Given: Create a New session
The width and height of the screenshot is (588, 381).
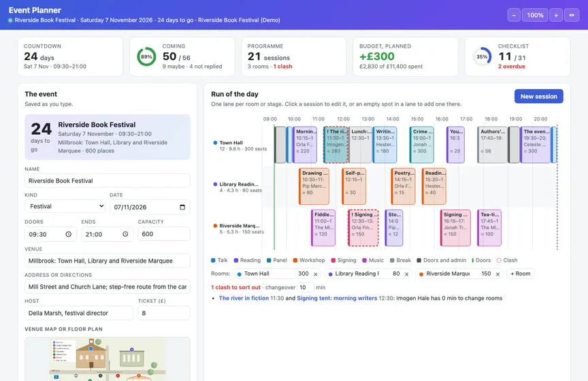Looking at the screenshot, I should [538, 97].
